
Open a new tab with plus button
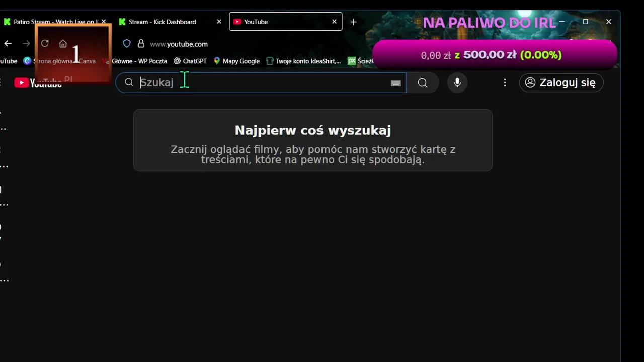coord(353,22)
